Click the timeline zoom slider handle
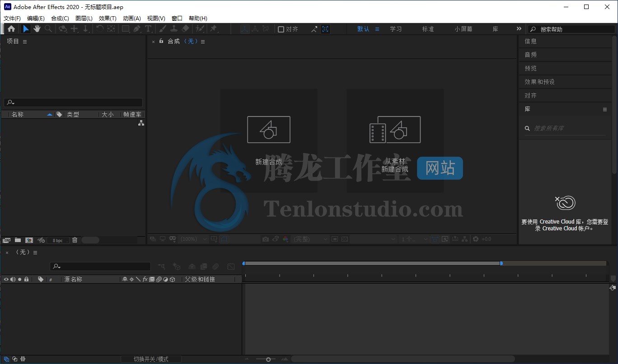The image size is (618, 364). point(268,359)
